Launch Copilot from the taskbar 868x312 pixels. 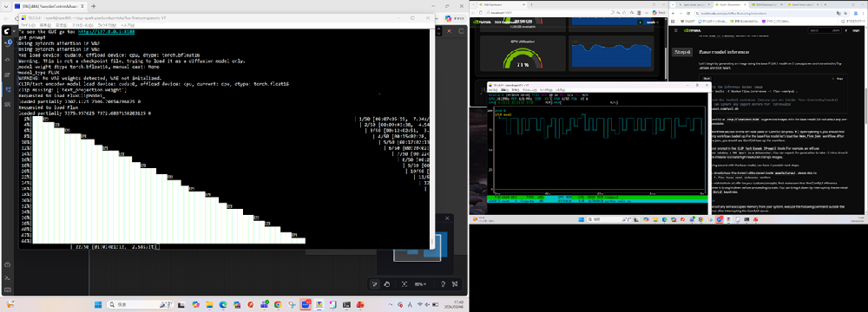tap(195, 305)
